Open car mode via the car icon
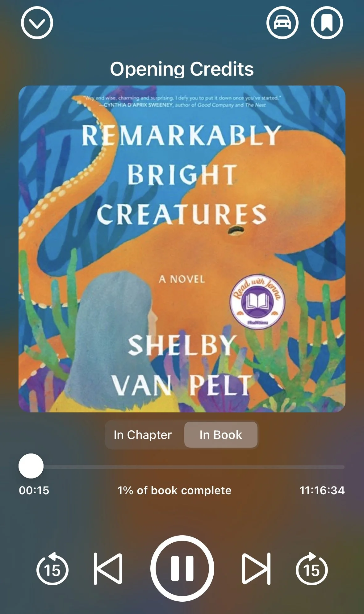The image size is (364, 614). (282, 23)
